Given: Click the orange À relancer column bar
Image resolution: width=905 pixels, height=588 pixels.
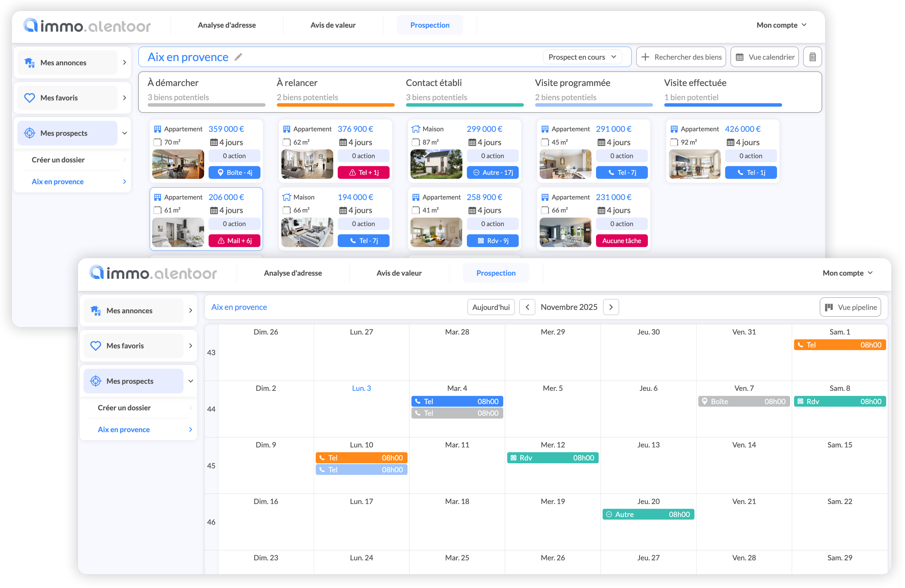Looking at the screenshot, I should 335,105.
